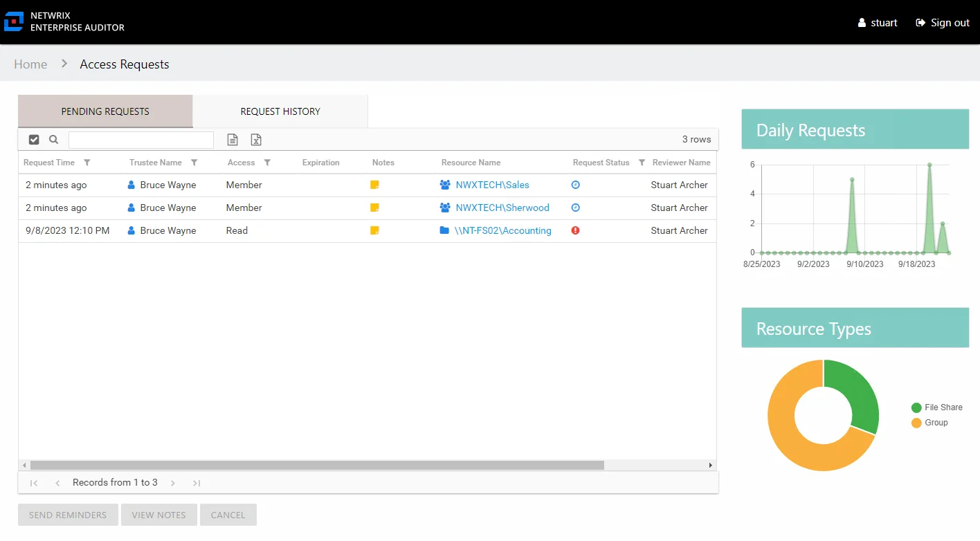Click group icon beside NWXTECH\Sales
This screenshot has height=541, width=980.
click(x=445, y=185)
